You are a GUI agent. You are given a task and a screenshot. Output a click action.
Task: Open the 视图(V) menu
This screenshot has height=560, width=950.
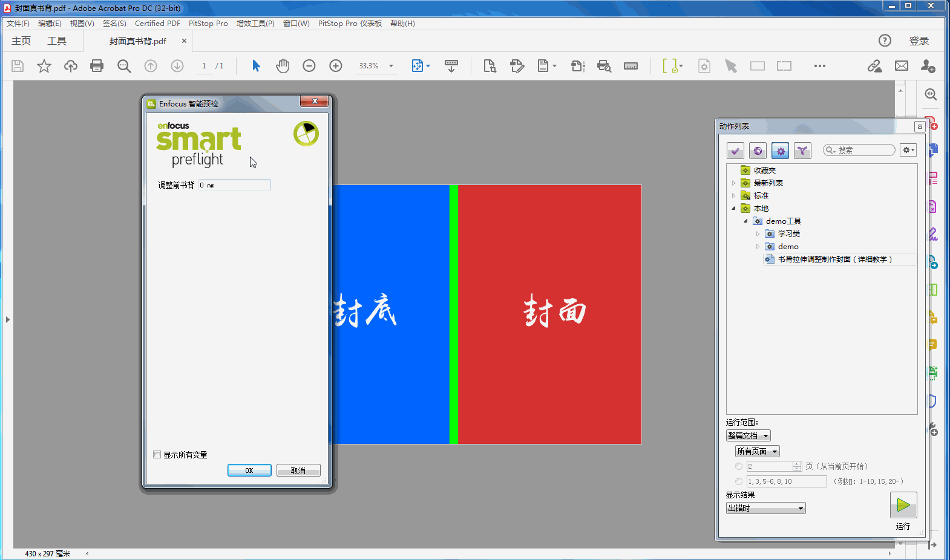click(82, 24)
